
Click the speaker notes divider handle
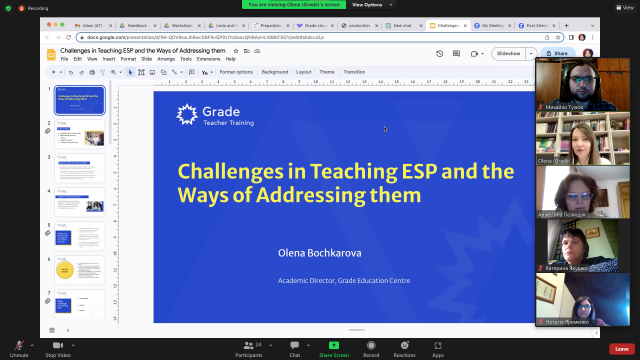pyautogui.click(x=356, y=330)
